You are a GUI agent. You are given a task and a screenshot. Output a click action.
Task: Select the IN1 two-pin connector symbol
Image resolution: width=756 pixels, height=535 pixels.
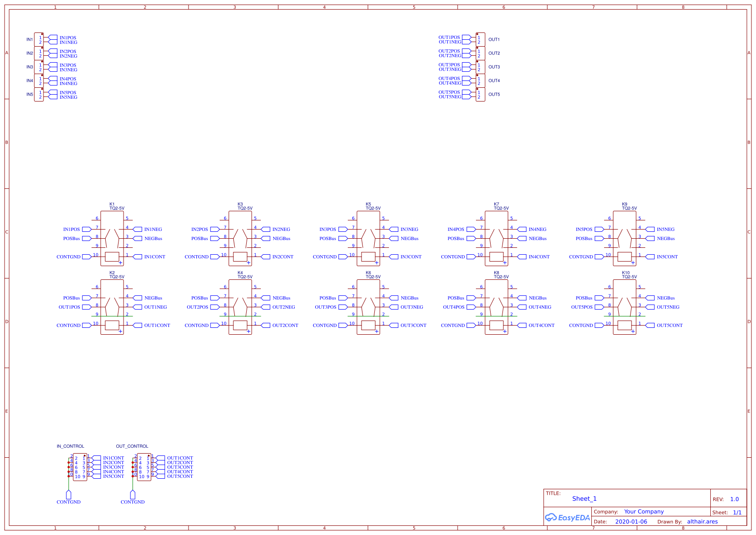[39, 40]
